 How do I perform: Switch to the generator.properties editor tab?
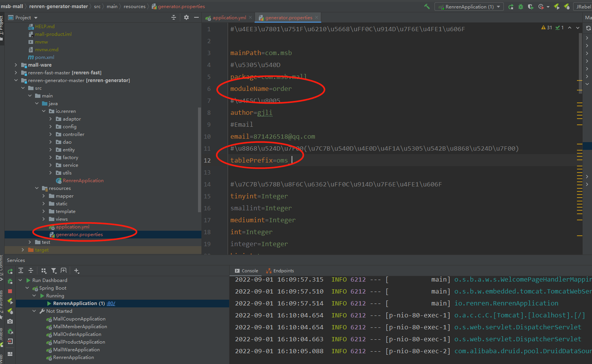point(288,18)
